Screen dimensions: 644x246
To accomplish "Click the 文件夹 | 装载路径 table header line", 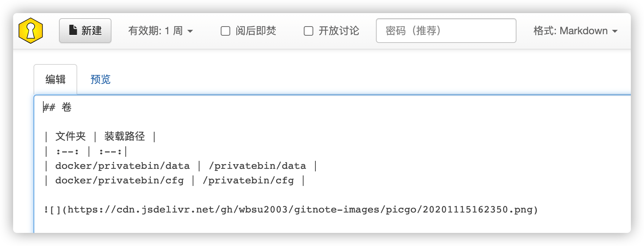I will 100,136.
